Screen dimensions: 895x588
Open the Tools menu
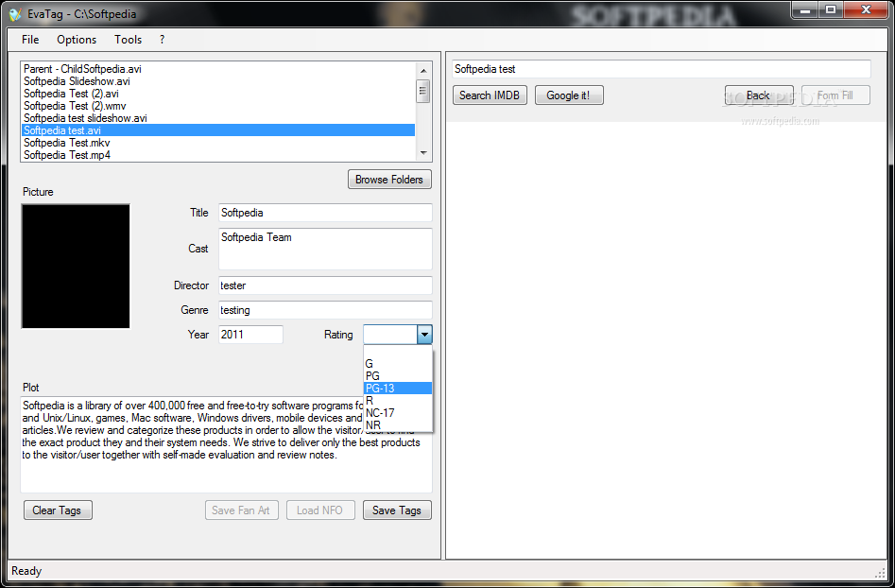(128, 40)
